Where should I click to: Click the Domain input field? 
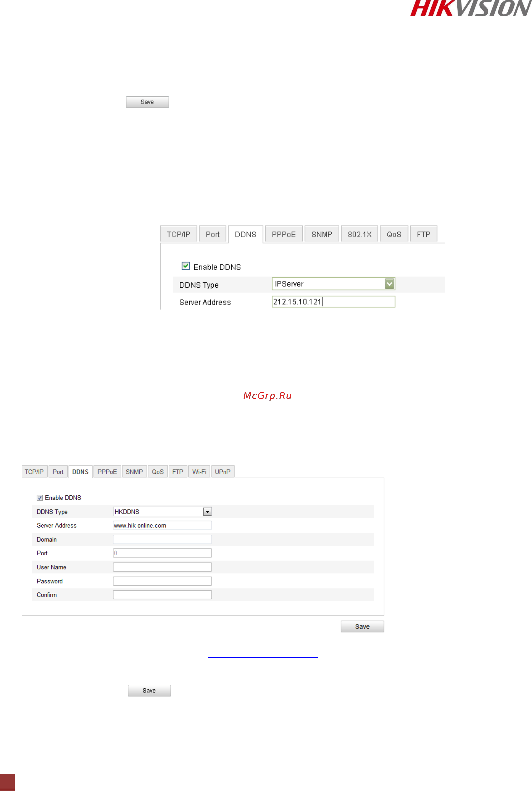coord(162,539)
